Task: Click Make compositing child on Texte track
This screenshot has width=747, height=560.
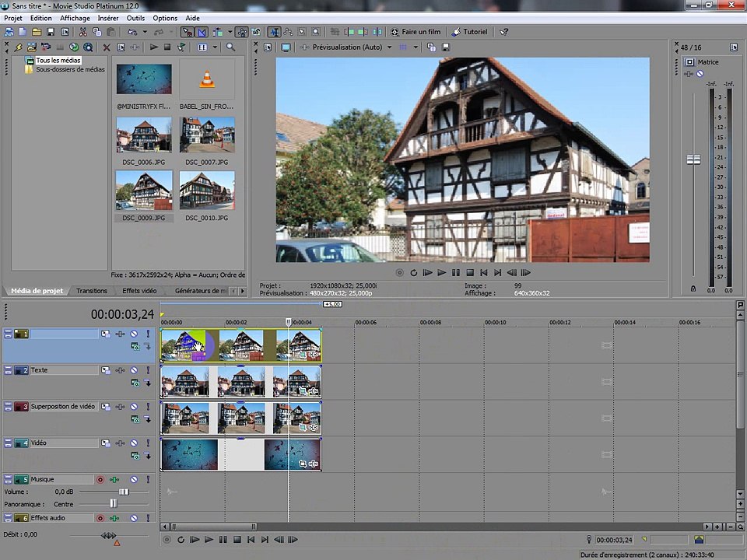Action: (148, 383)
